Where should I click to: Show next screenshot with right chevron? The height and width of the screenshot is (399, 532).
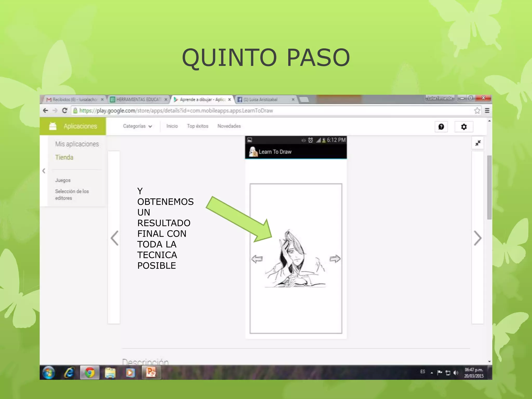point(477,238)
